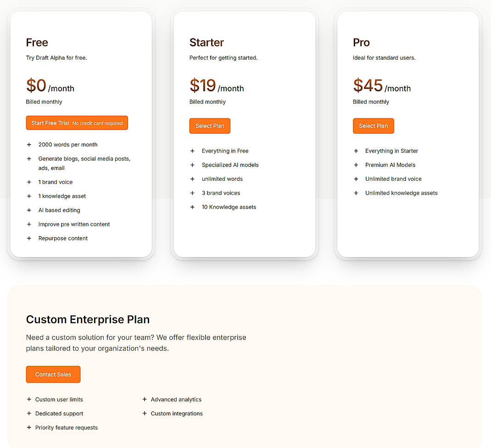Expand "Specialized AI models" in the Starter plan

(x=192, y=165)
